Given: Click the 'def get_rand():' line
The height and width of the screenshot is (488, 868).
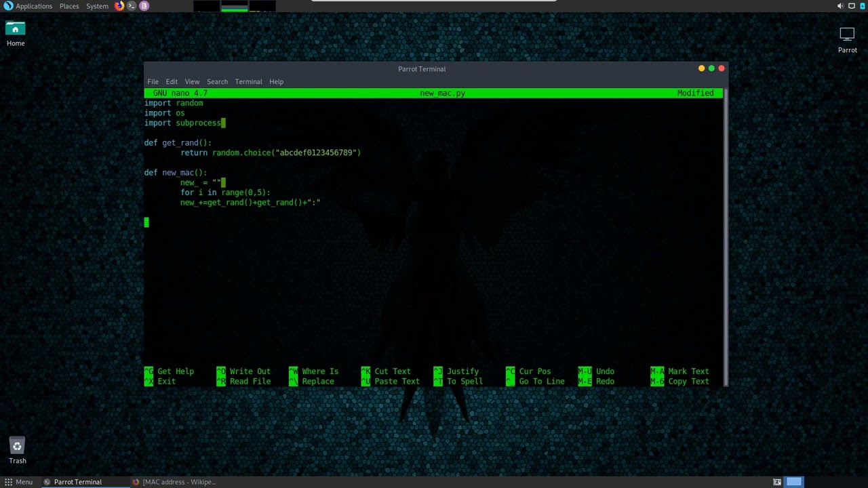Looking at the screenshot, I should tap(178, 143).
